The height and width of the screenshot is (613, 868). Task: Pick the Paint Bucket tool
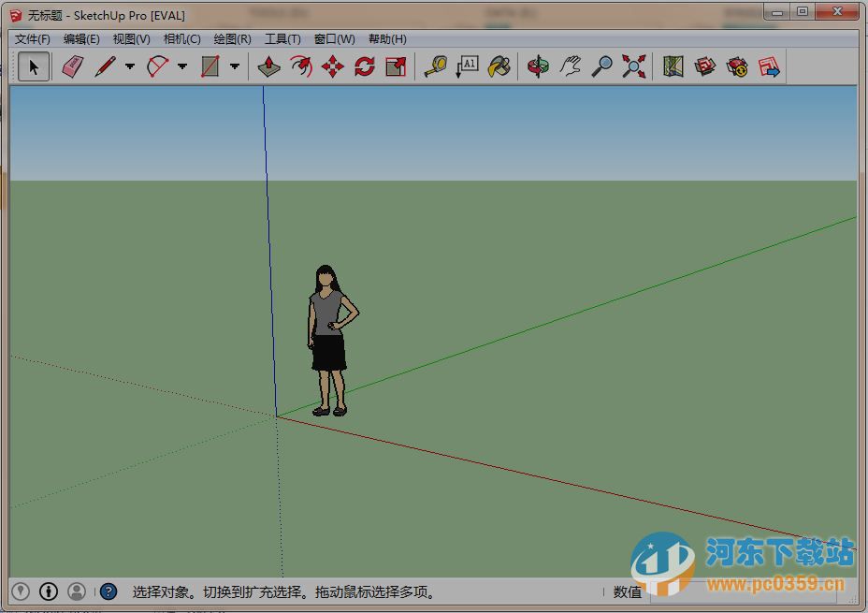(x=499, y=66)
